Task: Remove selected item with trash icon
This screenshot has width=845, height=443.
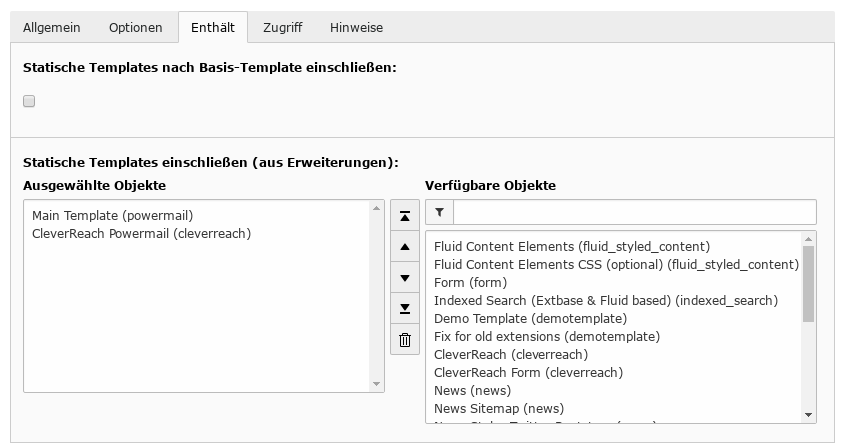Action: click(x=405, y=340)
